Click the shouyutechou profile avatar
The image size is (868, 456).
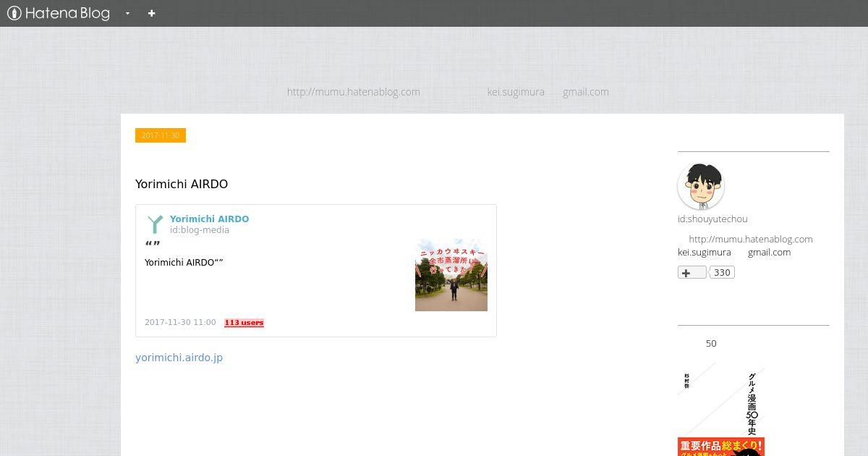(x=701, y=186)
